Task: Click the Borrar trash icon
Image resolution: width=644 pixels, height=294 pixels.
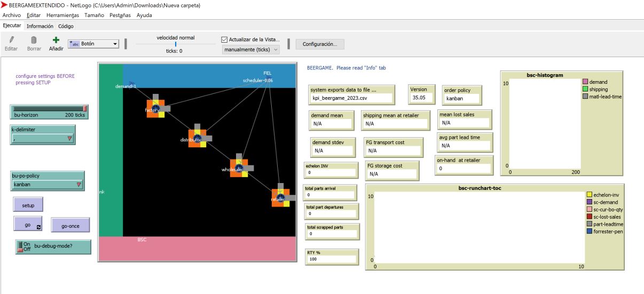Action: pos(34,40)
